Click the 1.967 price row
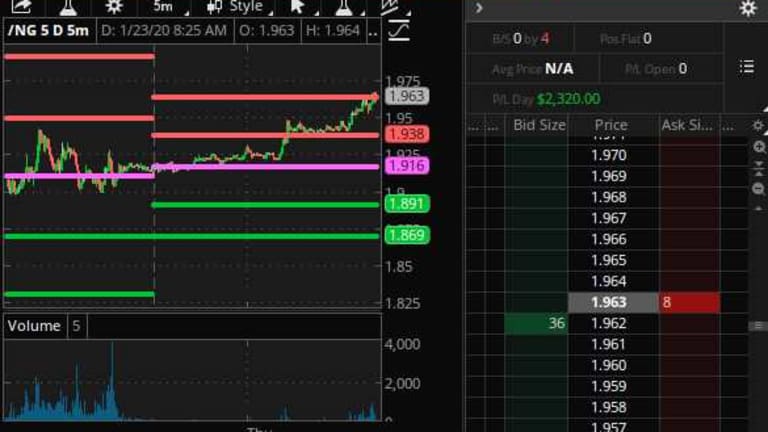 pos(608,218)
